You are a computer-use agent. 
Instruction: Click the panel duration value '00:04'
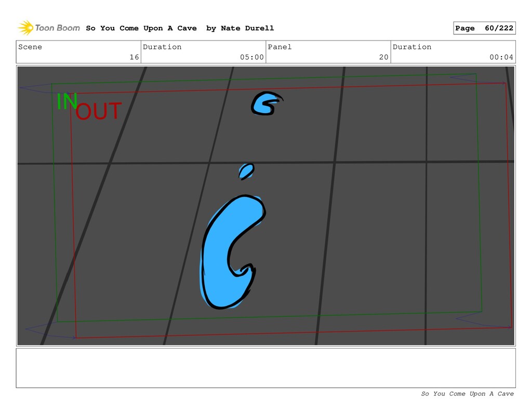(x=501, y=57)
